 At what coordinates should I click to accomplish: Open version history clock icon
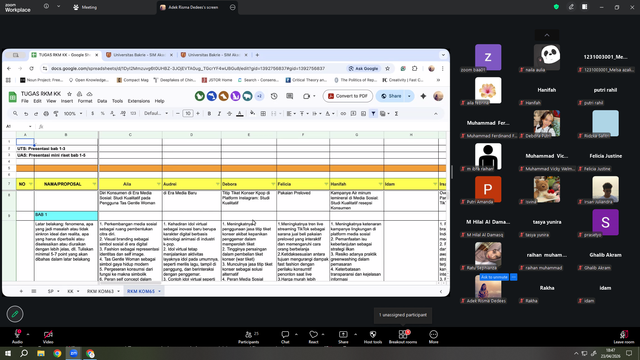(274, 96)
